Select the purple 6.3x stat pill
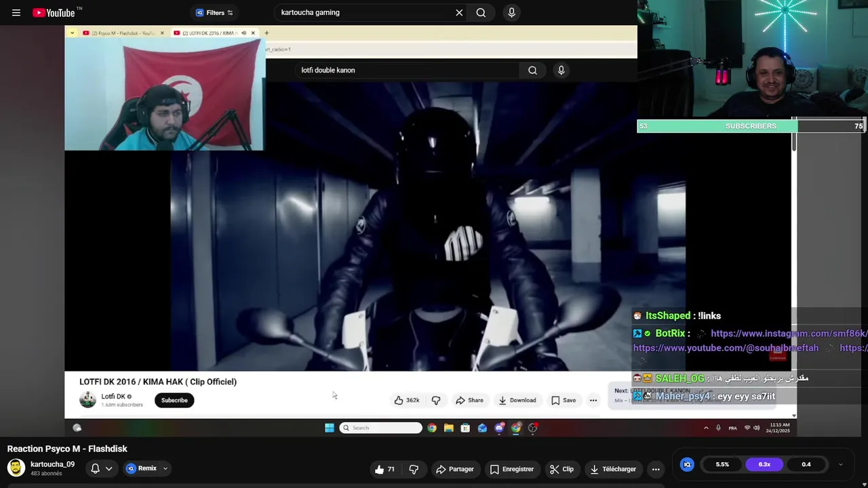This screenshot has width=868, height=488. (764, 464)
